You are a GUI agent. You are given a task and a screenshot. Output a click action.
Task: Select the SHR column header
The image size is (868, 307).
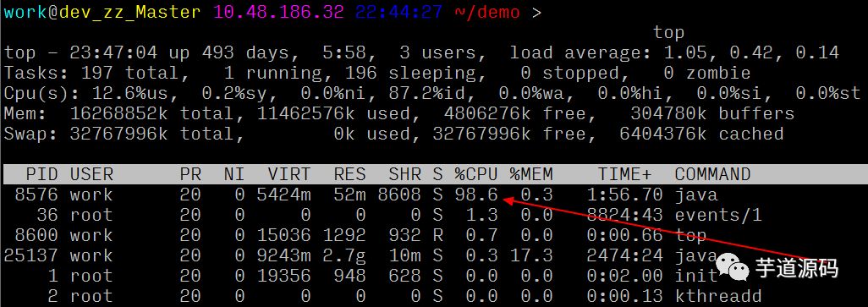pyautogui.click(x=404, y=174)
